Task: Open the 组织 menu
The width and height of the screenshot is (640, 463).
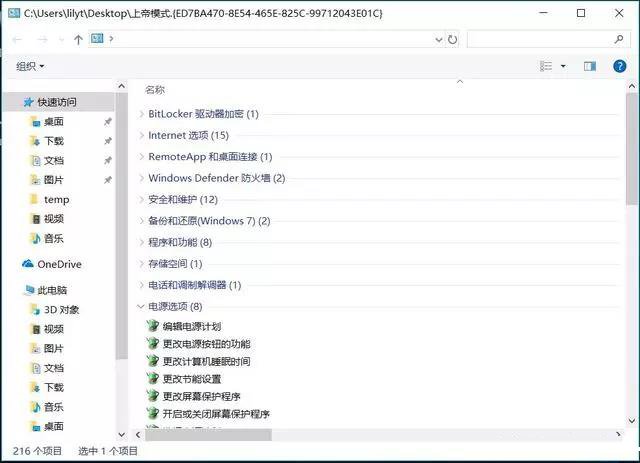Action: 30,66
